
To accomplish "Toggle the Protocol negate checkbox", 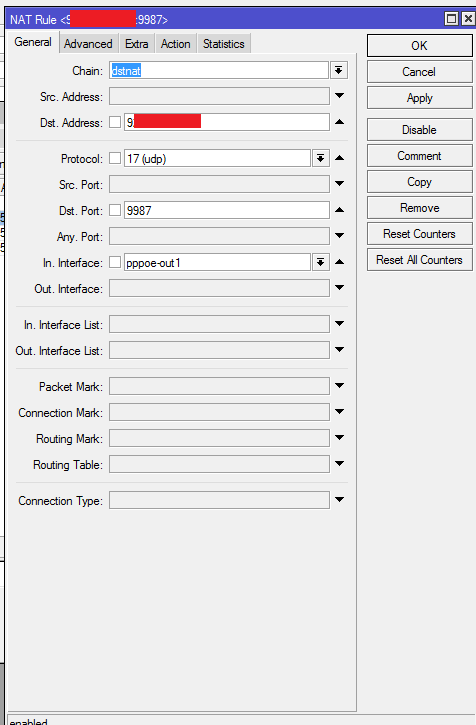I will (115, 159).
